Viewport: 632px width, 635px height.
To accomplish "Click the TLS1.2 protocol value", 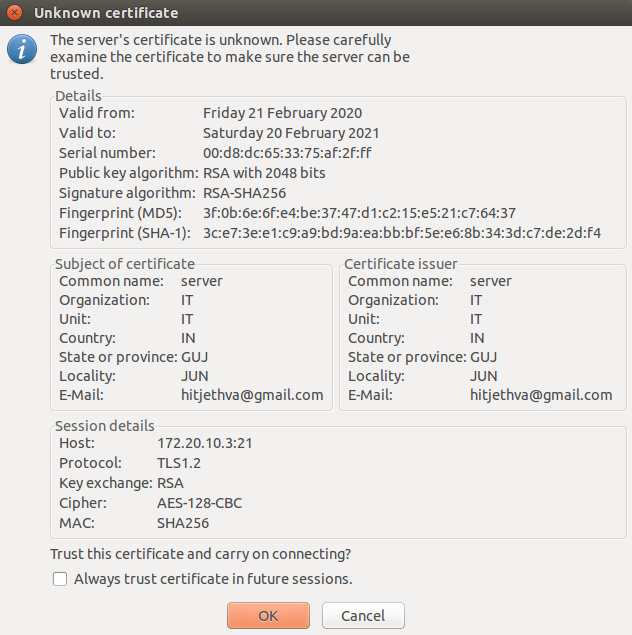I will [x=180, y=463].
